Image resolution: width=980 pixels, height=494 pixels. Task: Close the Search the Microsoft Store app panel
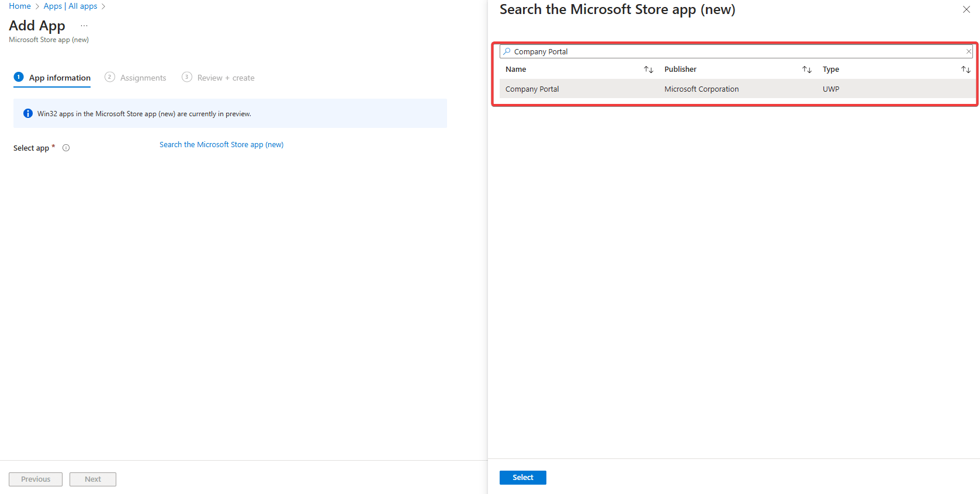point(966,9)
